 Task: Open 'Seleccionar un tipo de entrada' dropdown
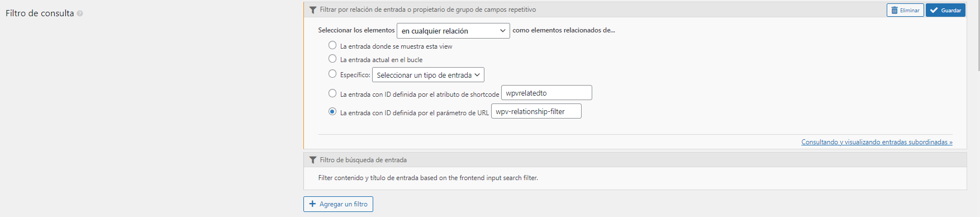(x=428, y=75)
